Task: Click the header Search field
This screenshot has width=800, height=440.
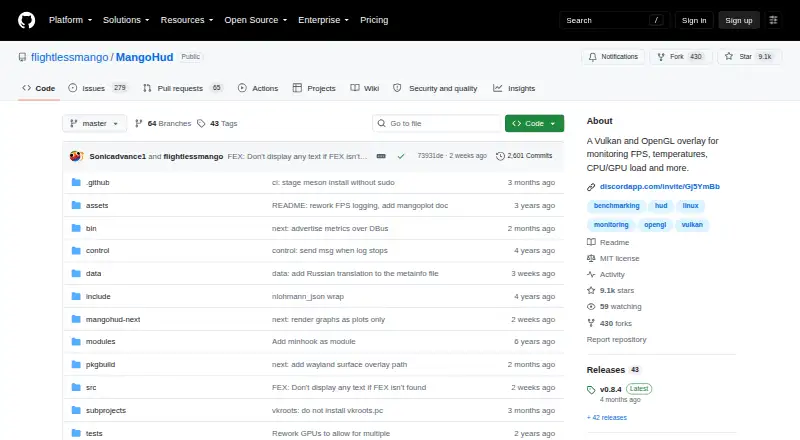Action: 614,20
